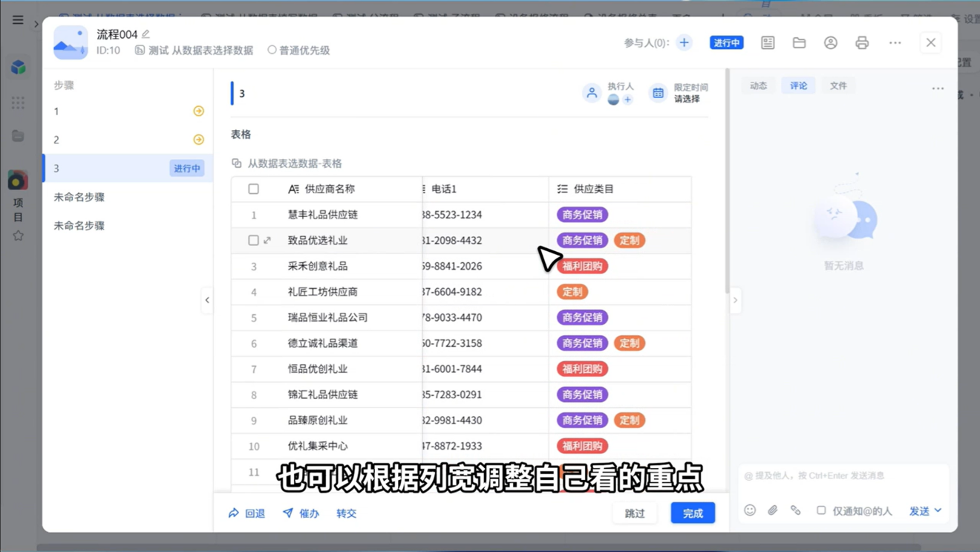Switch to the 评论 tab
Viewport: 980px width, 552px height.
click(x=798, y=86)
